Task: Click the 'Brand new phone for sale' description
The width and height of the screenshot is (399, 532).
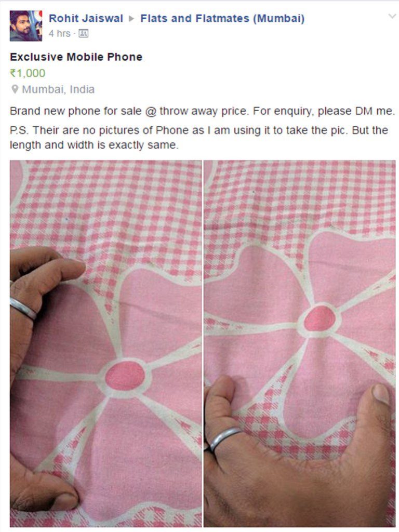Action: click(x=202, y=111)
